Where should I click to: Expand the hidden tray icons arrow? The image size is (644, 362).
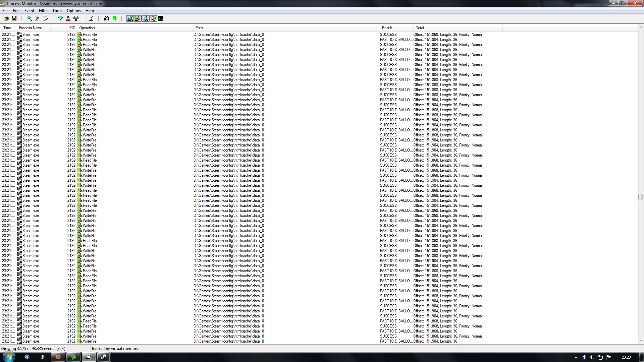tap(576, 357)
